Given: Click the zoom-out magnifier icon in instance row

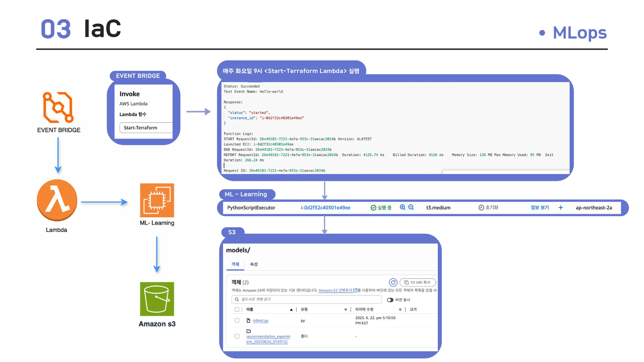Looking at the screenshot, I should click(411, 207).
